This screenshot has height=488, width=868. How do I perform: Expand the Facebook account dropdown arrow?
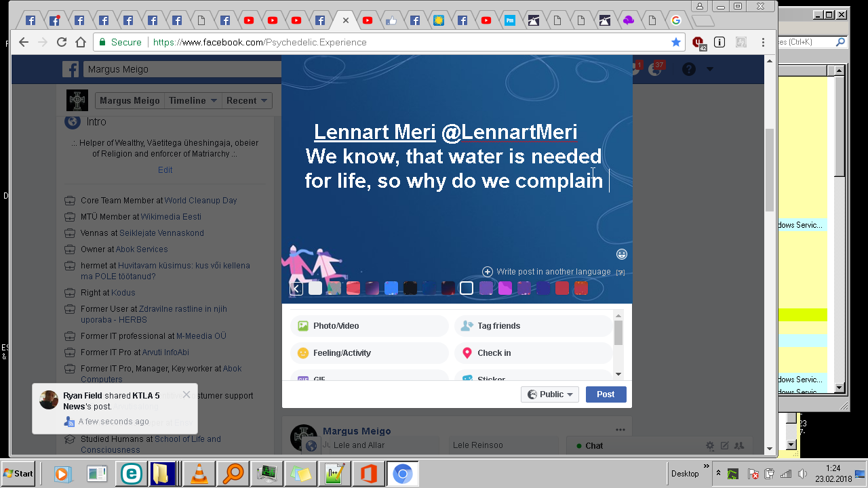pyautogui.click(x=710, y=69)
